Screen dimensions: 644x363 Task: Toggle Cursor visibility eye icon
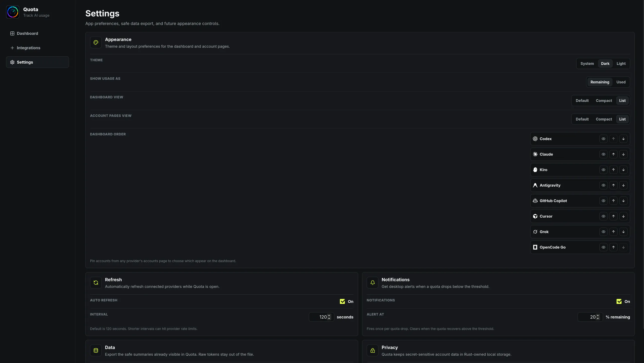pyautogui.click(x=603, y=216)
